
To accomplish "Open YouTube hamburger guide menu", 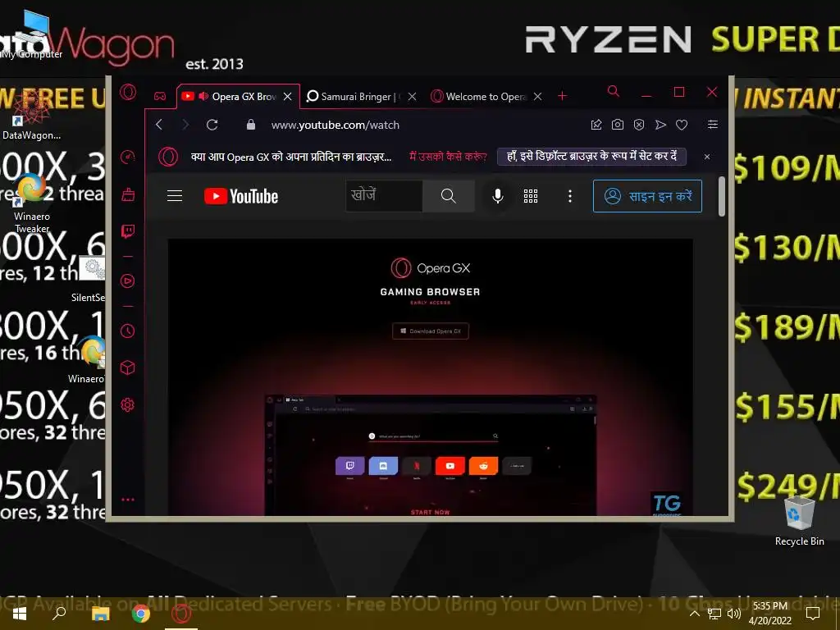I will (175, 196).
